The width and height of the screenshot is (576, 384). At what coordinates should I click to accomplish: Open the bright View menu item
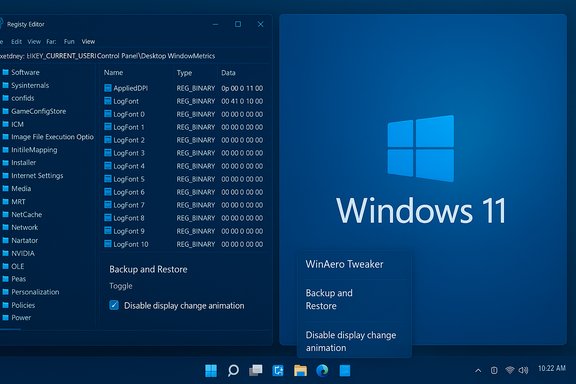[x=88, y=42]
